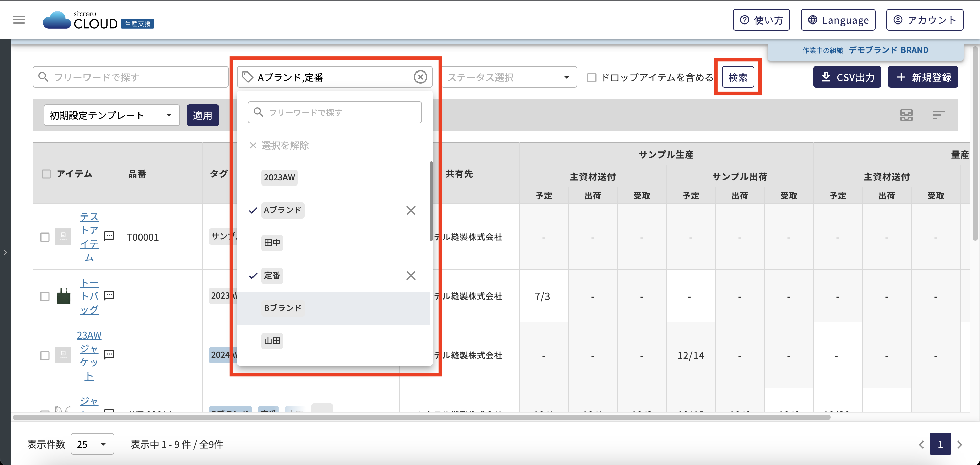Screen dimensions: 980x465
Task: Click the トートバッグ product thumbnail
Action: coord(64,296)
